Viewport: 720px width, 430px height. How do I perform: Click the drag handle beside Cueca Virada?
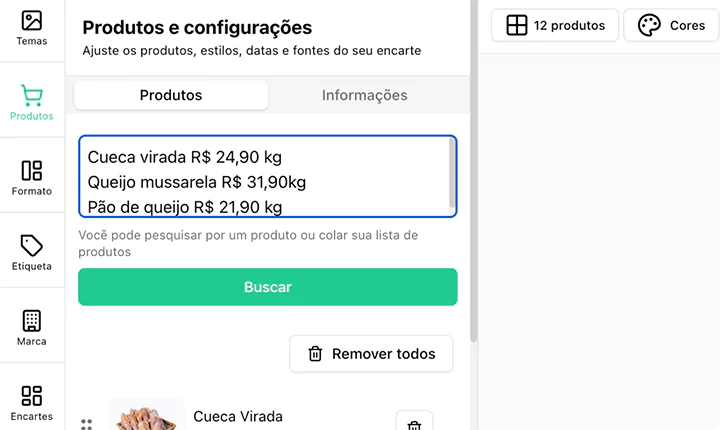click(x=87, y=424)
